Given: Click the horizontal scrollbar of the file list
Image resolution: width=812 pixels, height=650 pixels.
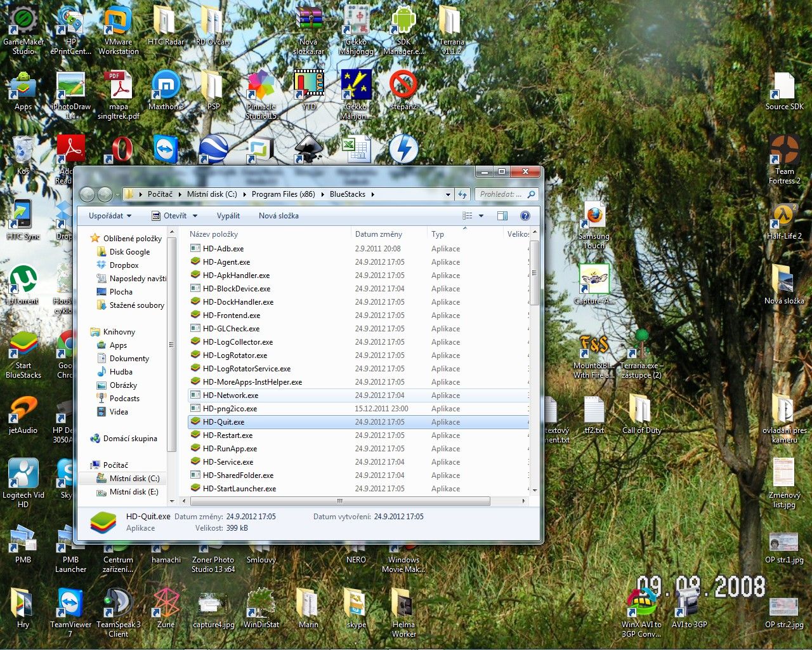Looking at the screenshot, I should point(339,501).
